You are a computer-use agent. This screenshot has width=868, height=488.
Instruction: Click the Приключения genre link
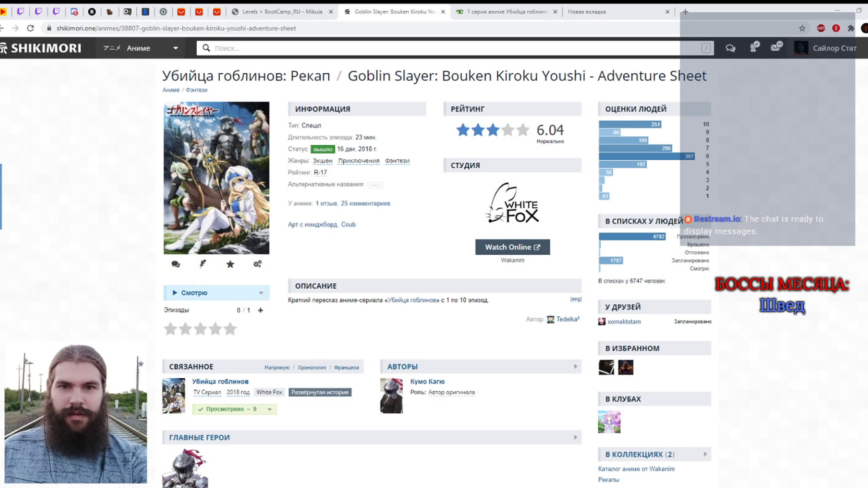[x=359, y=161]
